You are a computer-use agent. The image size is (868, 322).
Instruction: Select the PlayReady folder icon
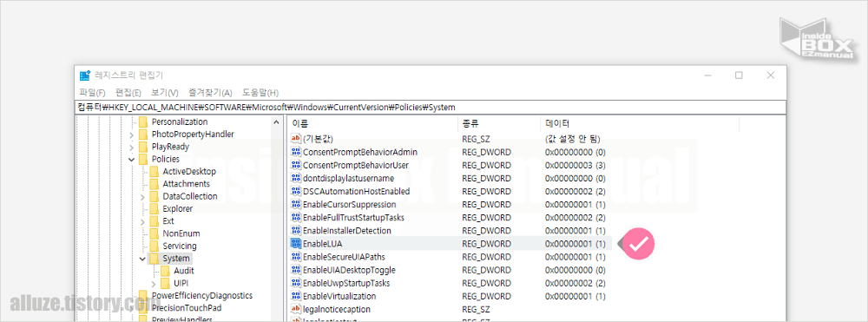click(x=143, y=148)
